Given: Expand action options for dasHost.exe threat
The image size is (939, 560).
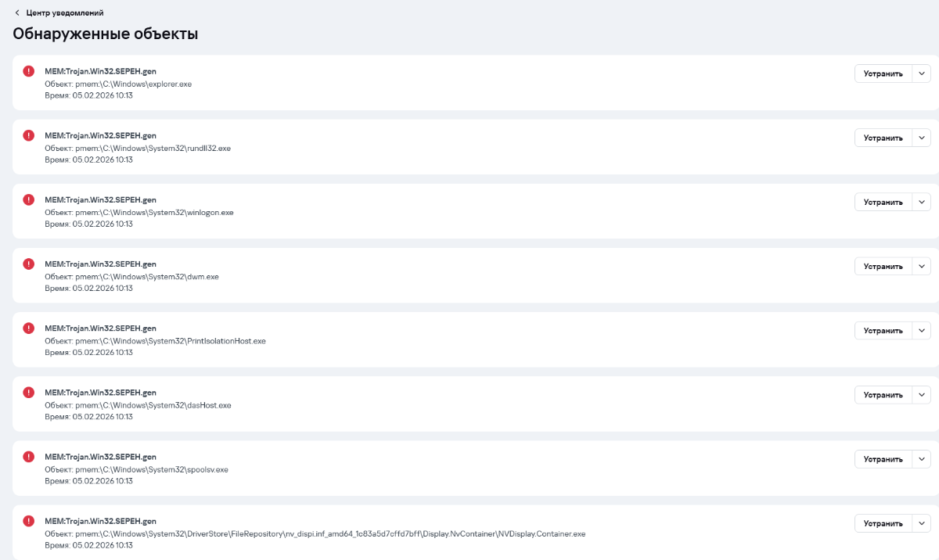Looking at the screenshot, I should click(922, 395).
